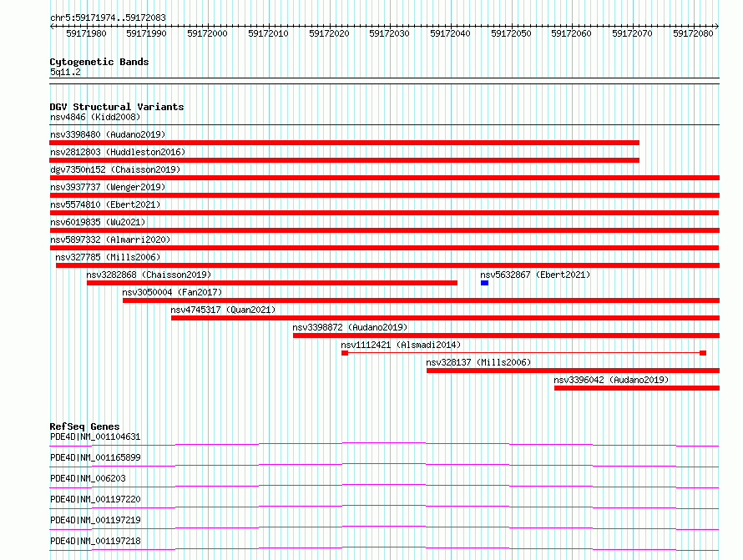
Task: Click the red bar for nsv327785
Action: 387,265
